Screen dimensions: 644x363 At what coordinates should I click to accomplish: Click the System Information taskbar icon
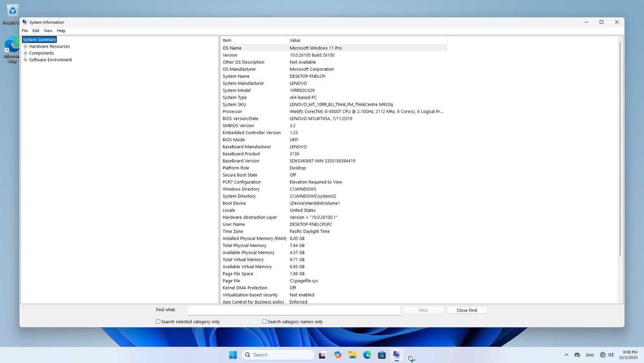[x=396, y=355]
